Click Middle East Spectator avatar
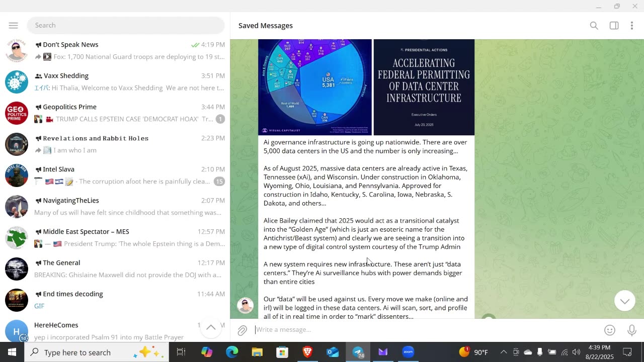644x362 pixels. tap(17, 238)
